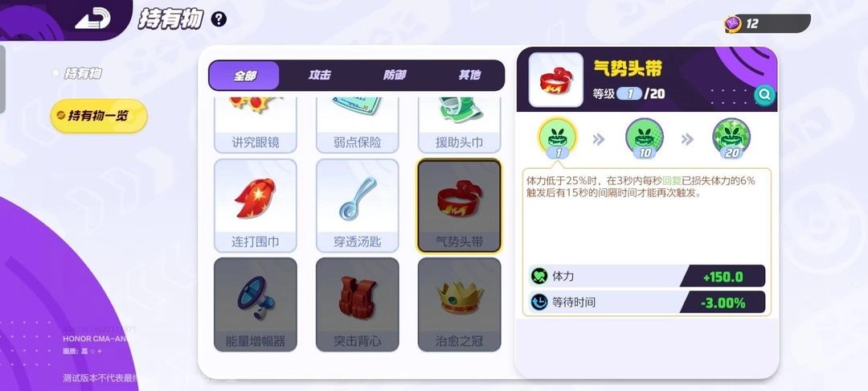Click the back arrow icon

coord(92,19)
